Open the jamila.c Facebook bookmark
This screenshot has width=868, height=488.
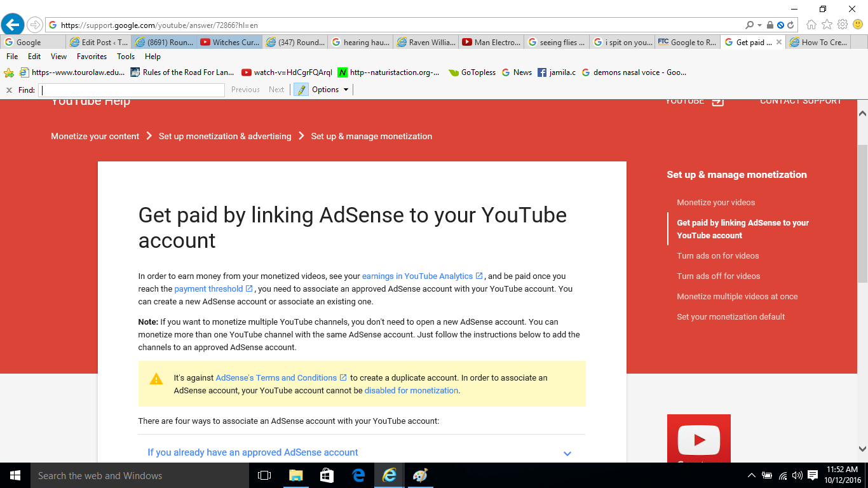click(557, 72)
